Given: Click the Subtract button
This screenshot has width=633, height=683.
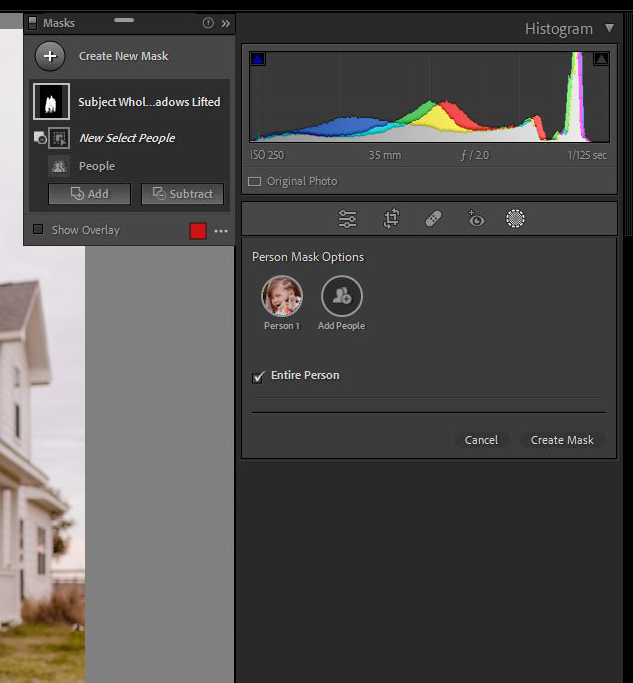Looking at the screenshot, I should click(x=182, y=194).
